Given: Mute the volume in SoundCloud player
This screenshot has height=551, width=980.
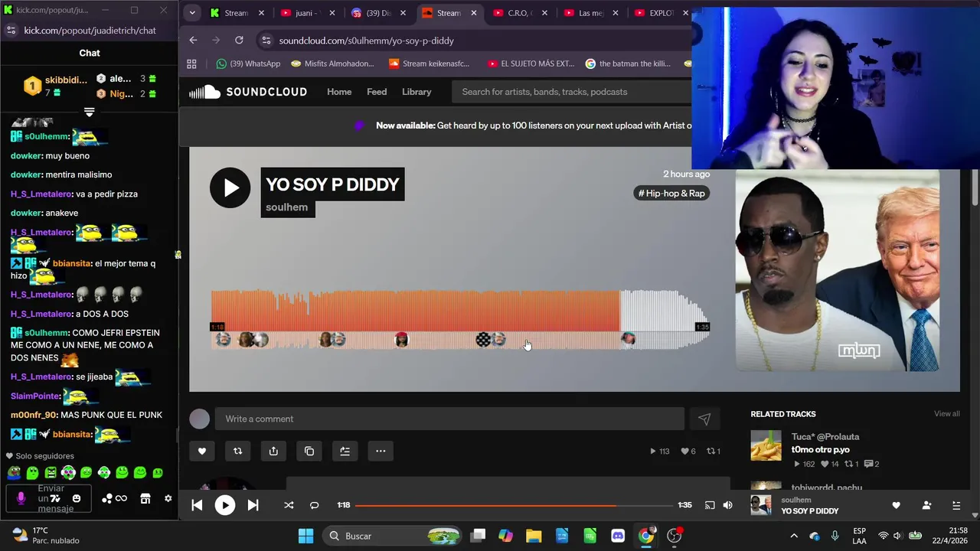Looking at the screenshot, I should (727, 505).
